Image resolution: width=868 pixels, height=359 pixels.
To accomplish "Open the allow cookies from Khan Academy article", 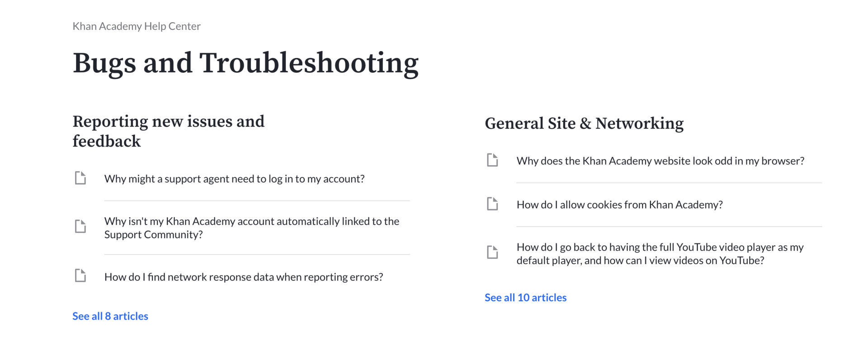I will pos(620,205).
